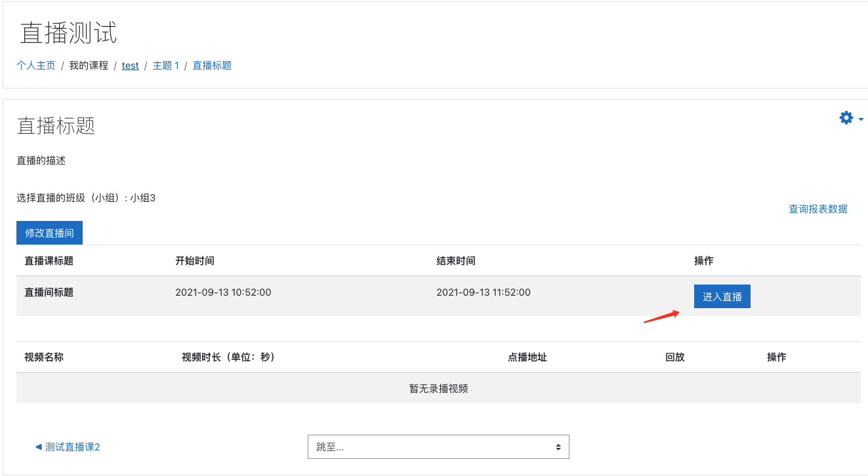The width and height of the screenshot is (868, 476).
Task: Click end time 2021-09-13 11:52:00
Action: tap(484, 292)
